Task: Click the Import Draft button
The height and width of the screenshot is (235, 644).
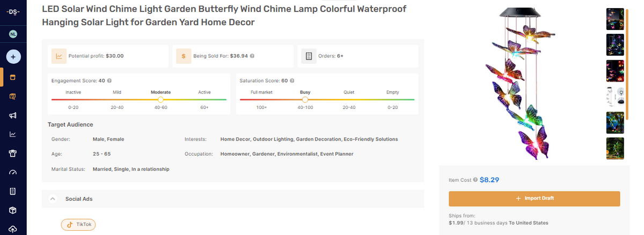Action: coord(534,199)
